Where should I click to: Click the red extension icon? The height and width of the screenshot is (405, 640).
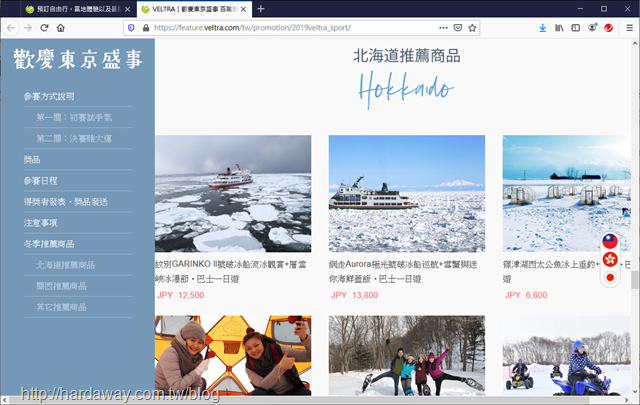click(609, 28)
